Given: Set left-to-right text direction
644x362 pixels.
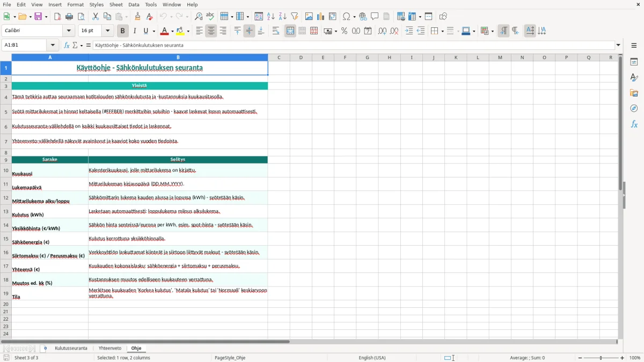Looking at the screenshot, I should pyautogui.click(x=503, y=31).
